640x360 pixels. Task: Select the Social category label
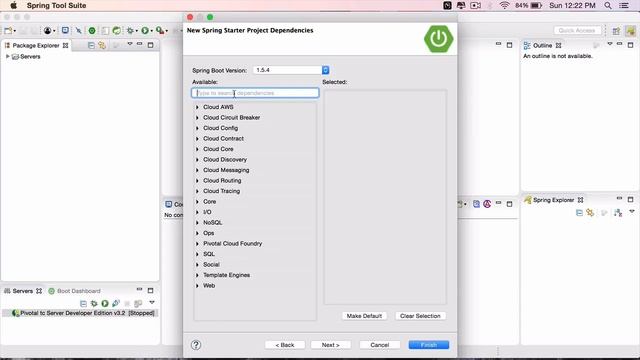tap(211, 264)
